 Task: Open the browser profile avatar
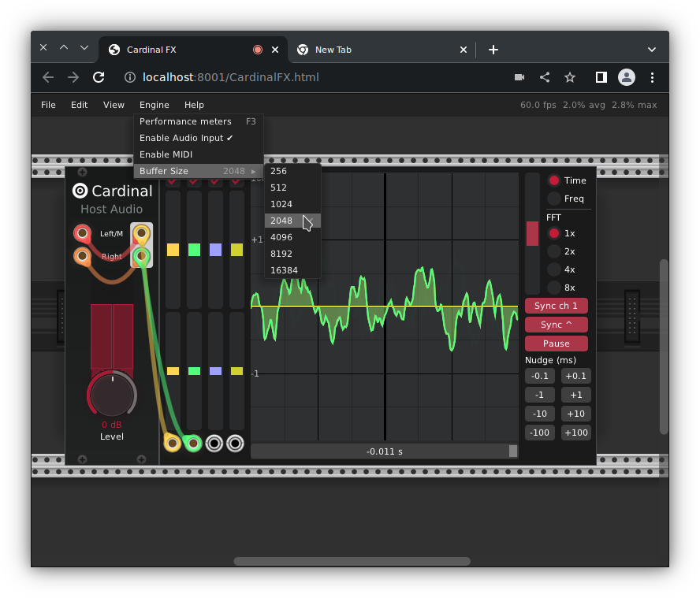coord(627,77)
